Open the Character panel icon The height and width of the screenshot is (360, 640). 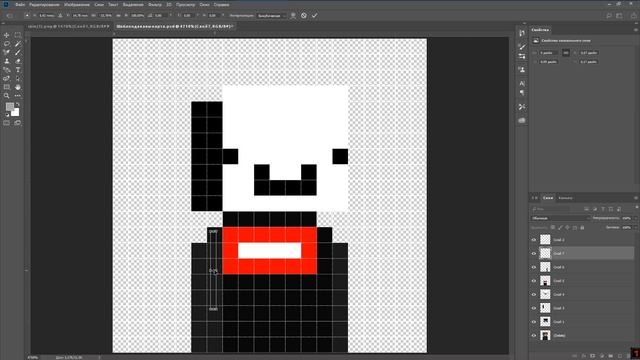(522, 83)
